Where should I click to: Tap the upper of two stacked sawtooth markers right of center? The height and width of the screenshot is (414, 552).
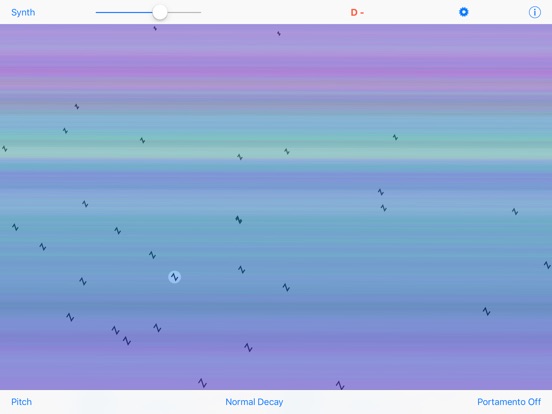coord(381,192)
